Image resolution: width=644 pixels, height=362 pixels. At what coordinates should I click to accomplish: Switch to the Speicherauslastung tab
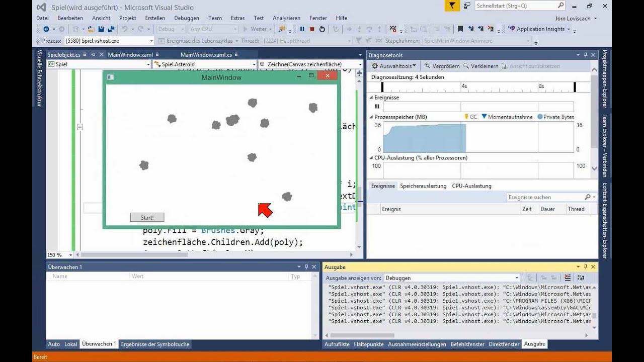click(423, 186)
